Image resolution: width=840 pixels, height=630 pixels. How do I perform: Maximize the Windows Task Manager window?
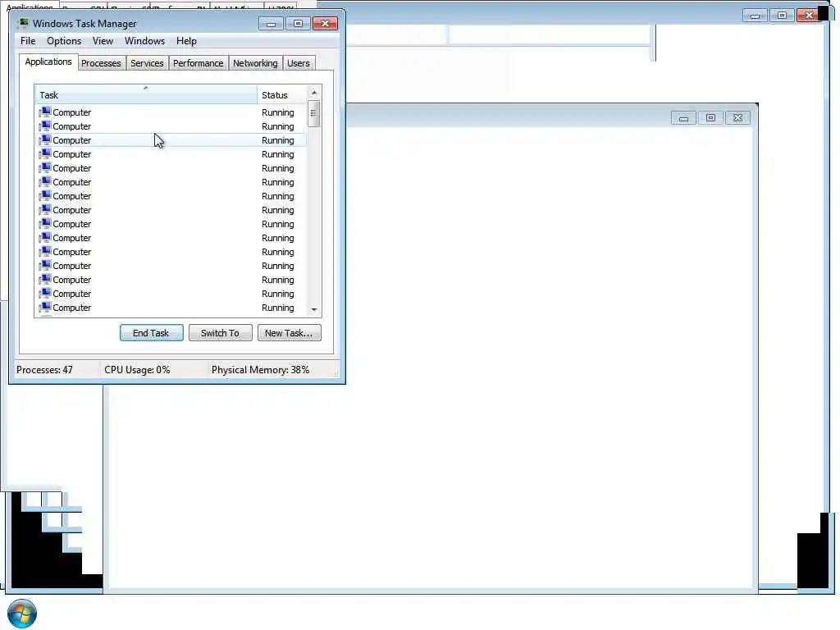pos(298,24)
